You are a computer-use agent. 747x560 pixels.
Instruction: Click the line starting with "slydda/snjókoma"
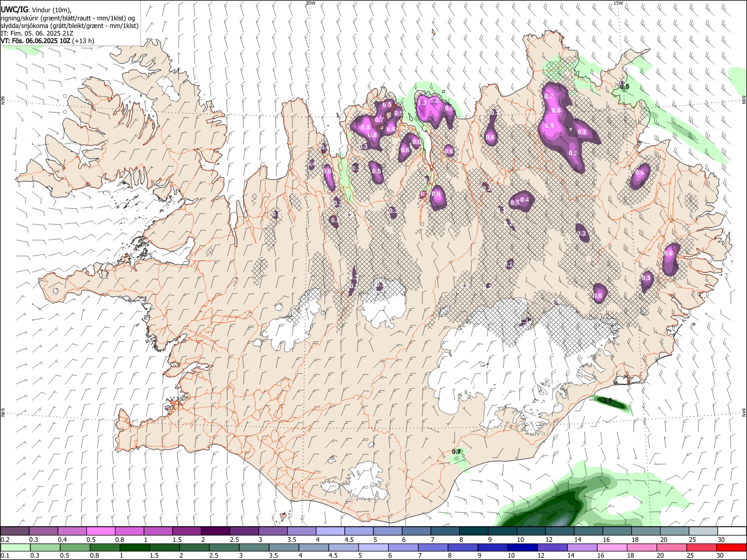click(69, 26)
